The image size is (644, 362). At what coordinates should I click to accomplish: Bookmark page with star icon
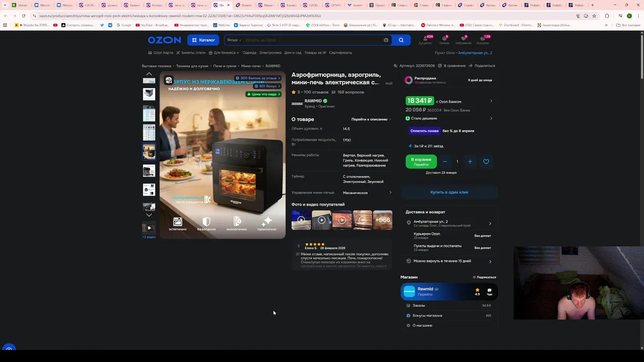pos(594,16)
